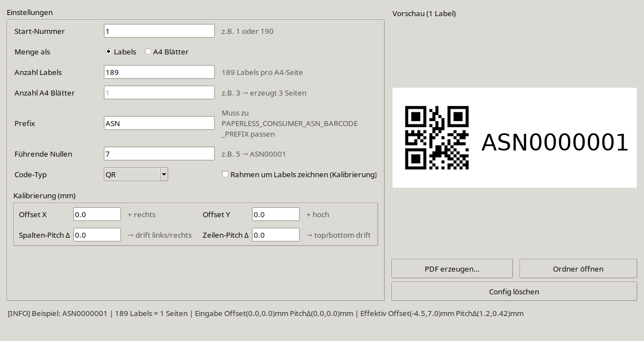Click the QR code in label preview

point(436,138)
